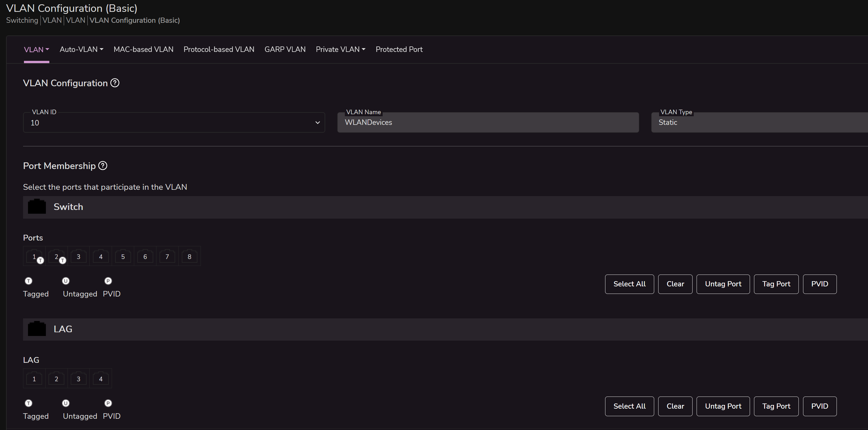Toggle tagged switch port 1
The image size is (868, 430).
coord(34,257)
